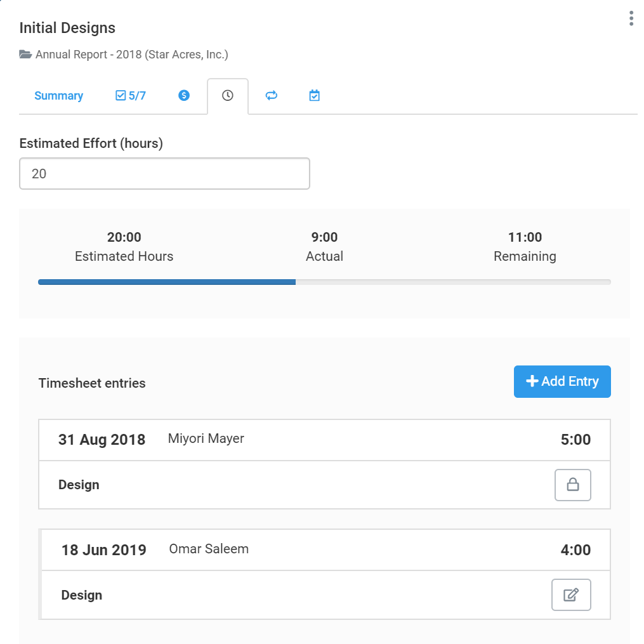Click the Add Entry button

click(562, 381)
